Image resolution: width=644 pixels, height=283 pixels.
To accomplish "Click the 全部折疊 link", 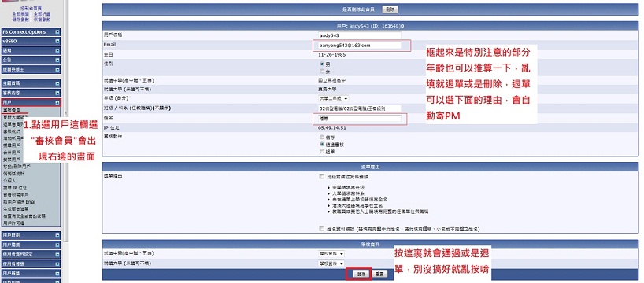I will (x=43, y=13).
